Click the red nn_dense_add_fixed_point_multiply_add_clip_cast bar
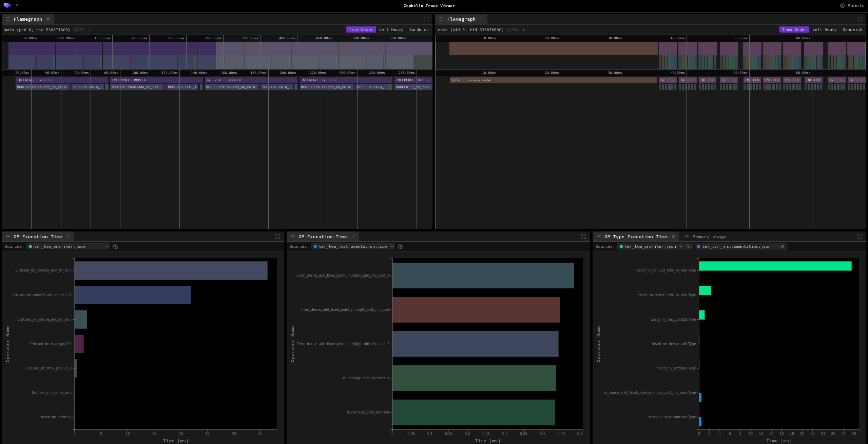 [x=476, y=310]
